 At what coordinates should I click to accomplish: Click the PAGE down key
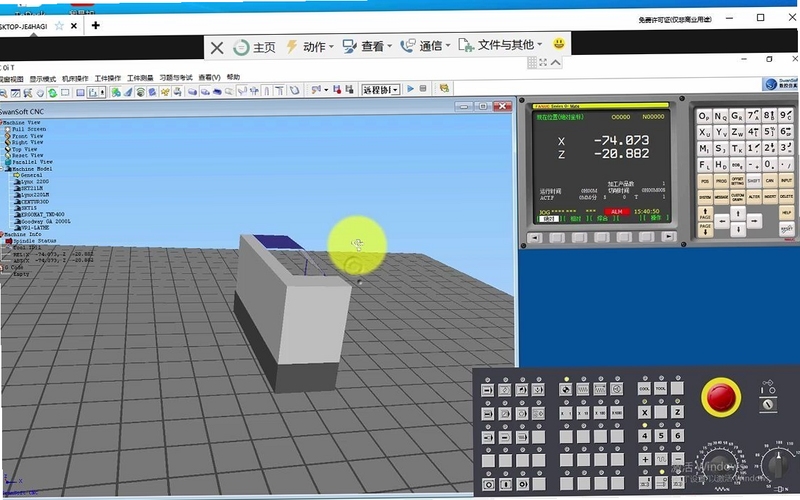coord(705,229)
